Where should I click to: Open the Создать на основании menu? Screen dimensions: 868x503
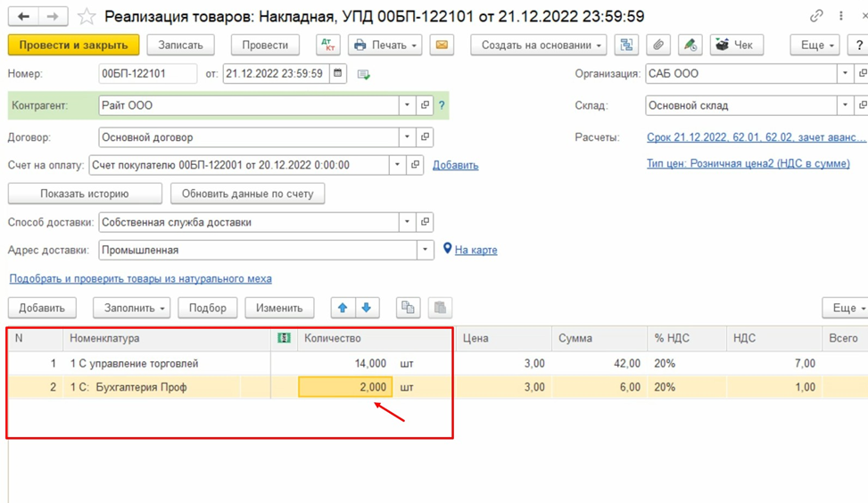[x=539, y=45]
